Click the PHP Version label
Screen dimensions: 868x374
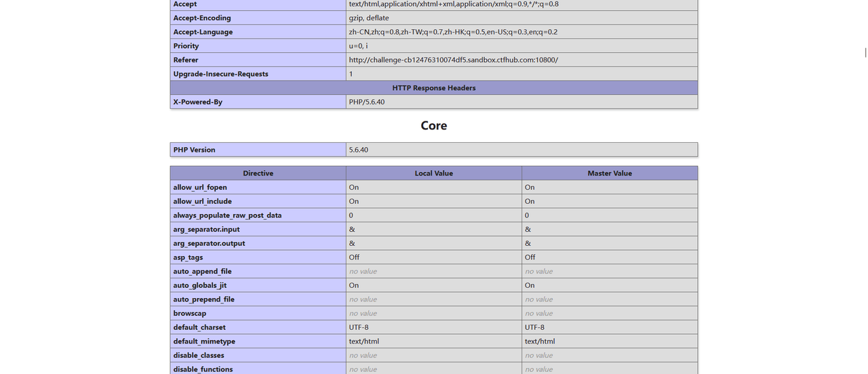[194, 150]
